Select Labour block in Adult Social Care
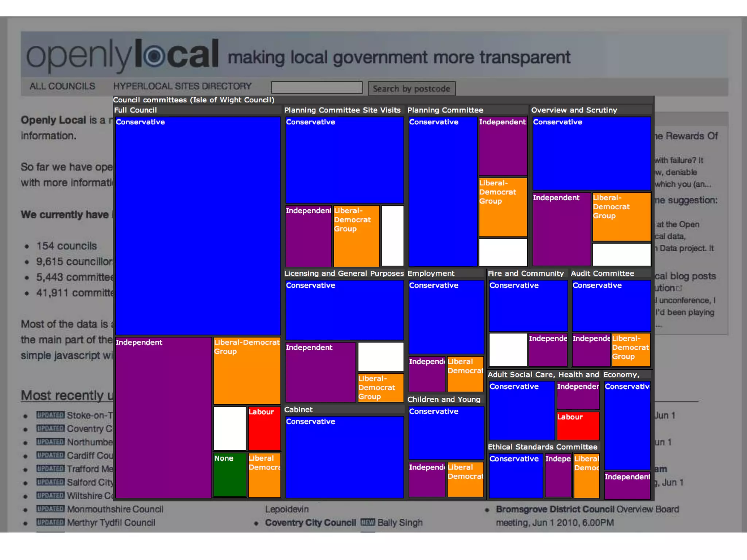The image size is (747, 560). [578, 427]
